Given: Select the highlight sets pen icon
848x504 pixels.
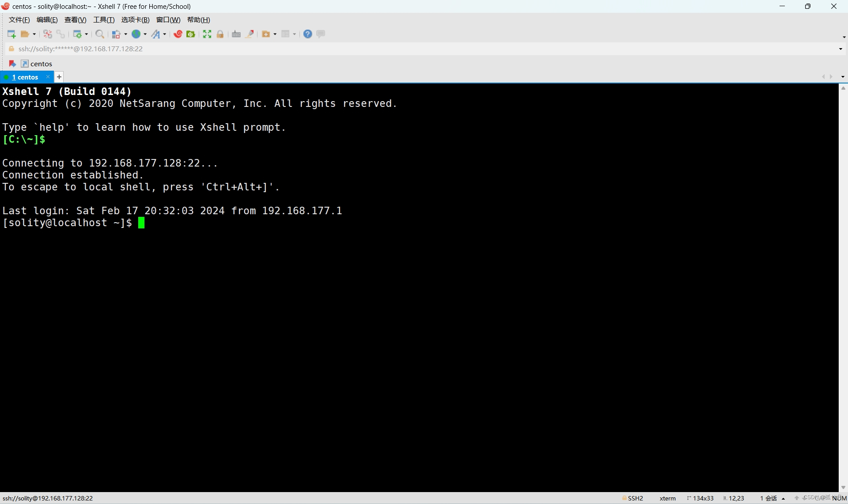Looking at the screenshot, I should [x=250, y=34].
